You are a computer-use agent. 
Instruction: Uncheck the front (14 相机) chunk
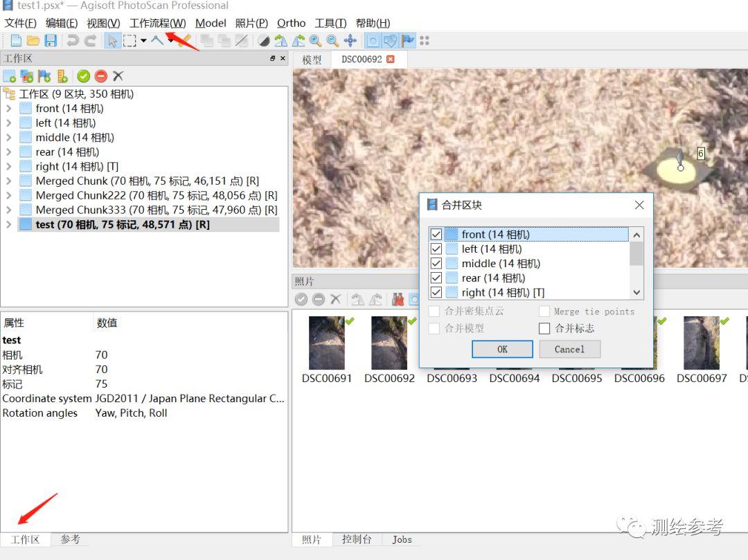pyautogui.click(x=436, y=234)
